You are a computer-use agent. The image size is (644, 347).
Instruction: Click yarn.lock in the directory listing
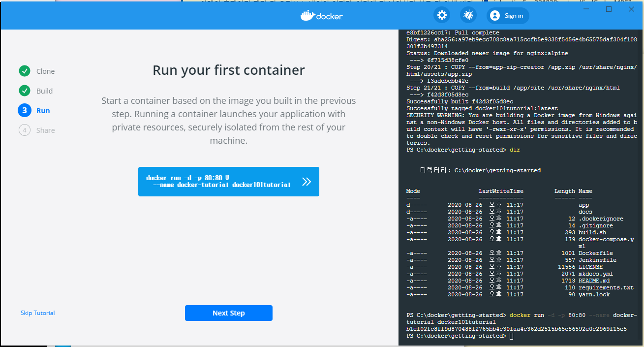594,294
